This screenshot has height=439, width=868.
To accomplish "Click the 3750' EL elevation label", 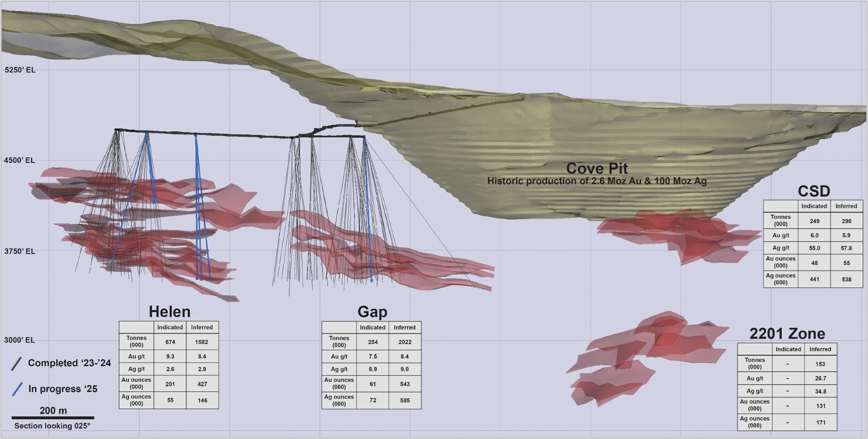I will point(20,251).
